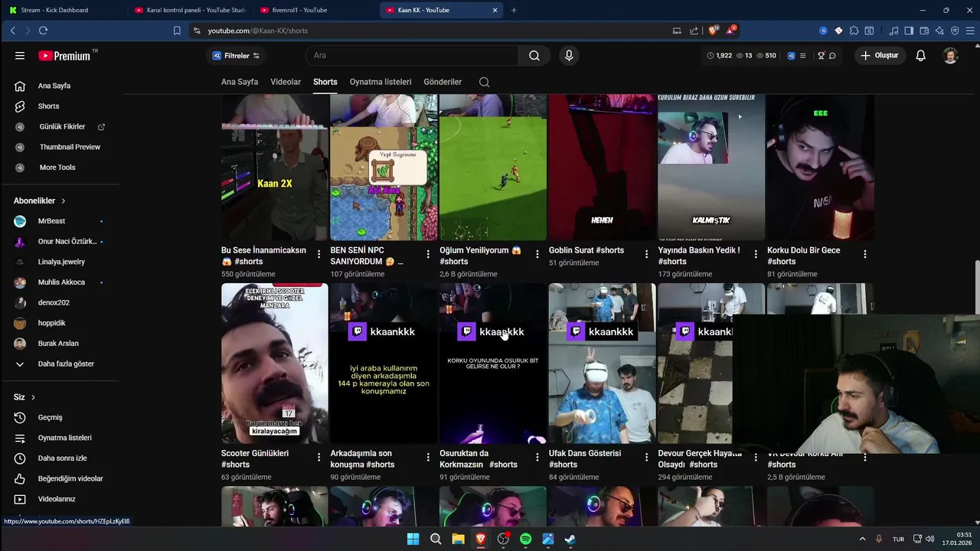Play the Oğlum Yeniliyorum football thumbnail
Viewport: 980px width, 551px height.
(x=493, y=167)
